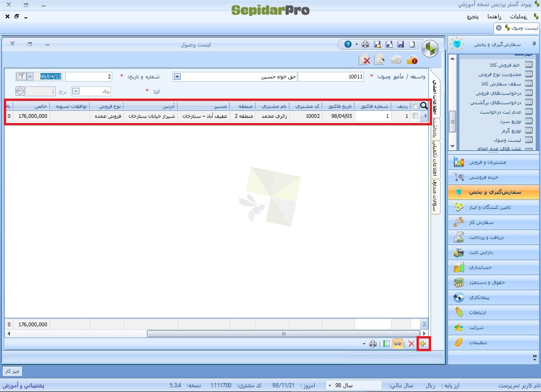Open the حسابداری module
This screenshot has width=541, height=392.
pyautogui.click(x=494, y=267)
